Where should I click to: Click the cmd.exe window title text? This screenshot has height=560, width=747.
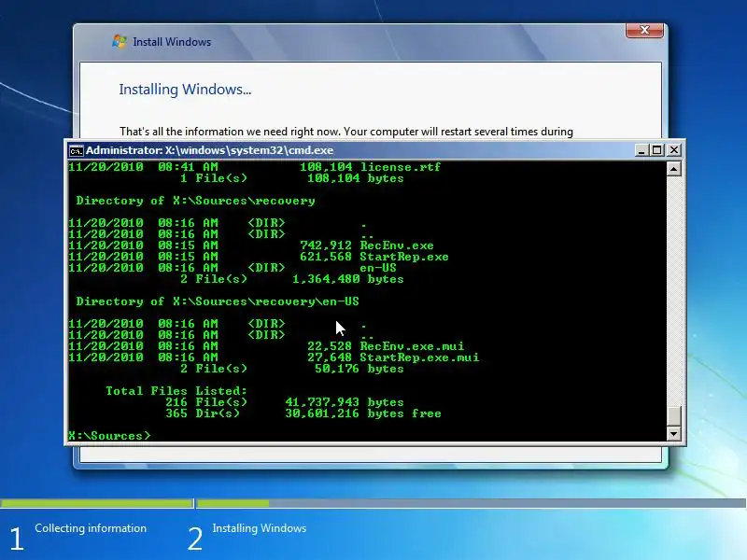(x=209, y=150)
